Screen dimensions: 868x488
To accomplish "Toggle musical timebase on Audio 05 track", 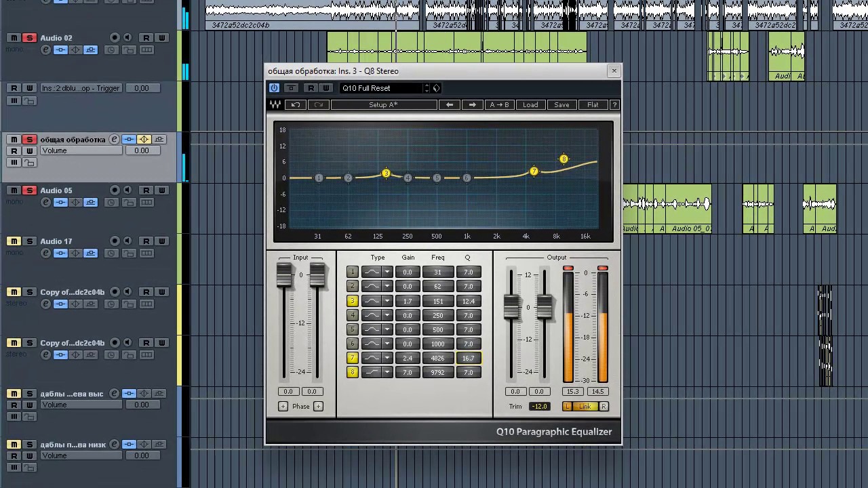I will click(111, 203).
